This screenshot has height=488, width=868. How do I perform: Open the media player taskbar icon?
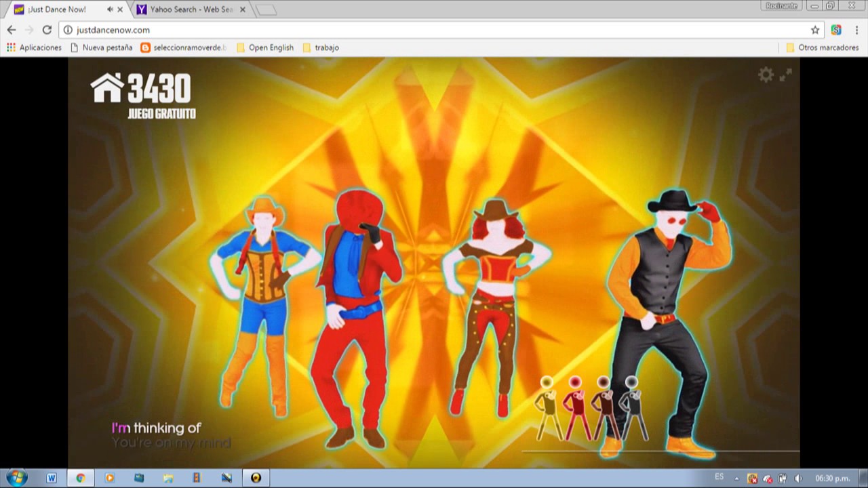(x=110, y=478)
